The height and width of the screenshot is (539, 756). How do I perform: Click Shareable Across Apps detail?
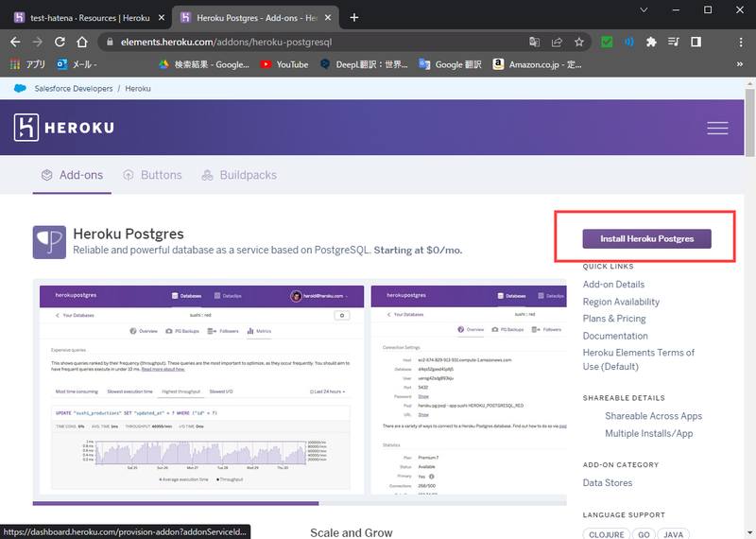pyautogui.click(x=653, y=416)
